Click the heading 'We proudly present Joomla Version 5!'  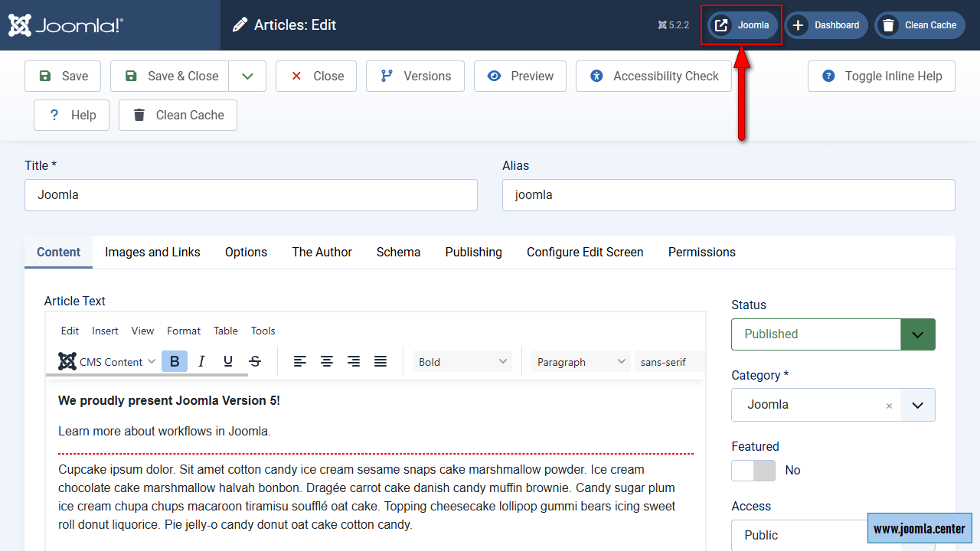tap(169, 400)
